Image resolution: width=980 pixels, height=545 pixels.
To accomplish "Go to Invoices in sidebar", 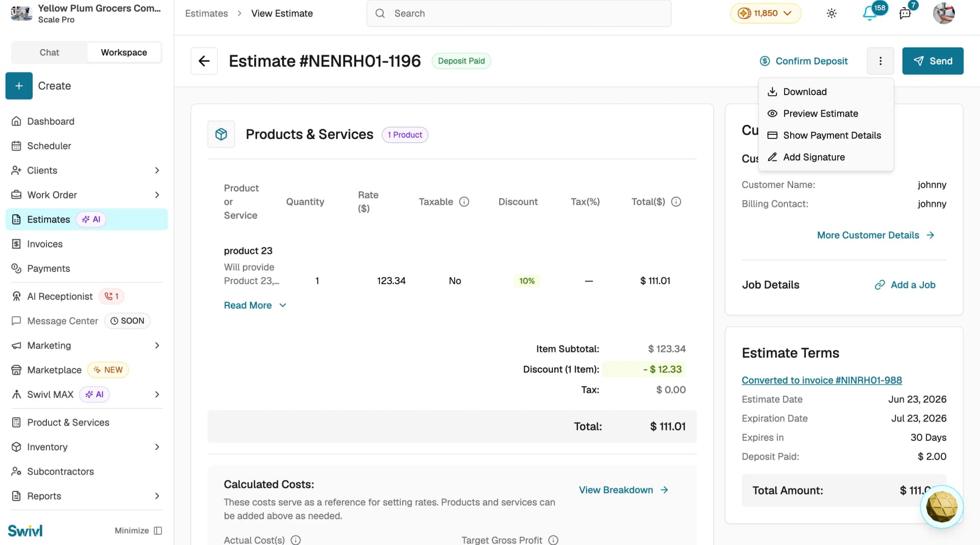I will point(87,244).
